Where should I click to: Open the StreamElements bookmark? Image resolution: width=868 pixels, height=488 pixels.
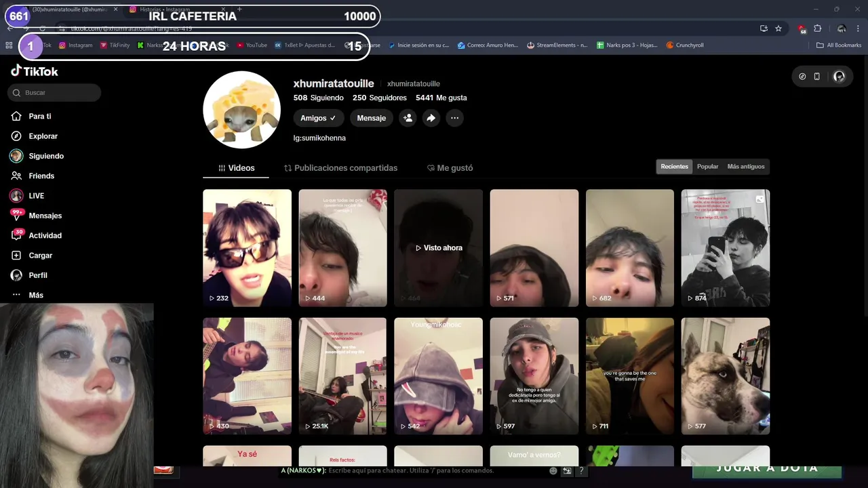[x=557, y=45]
